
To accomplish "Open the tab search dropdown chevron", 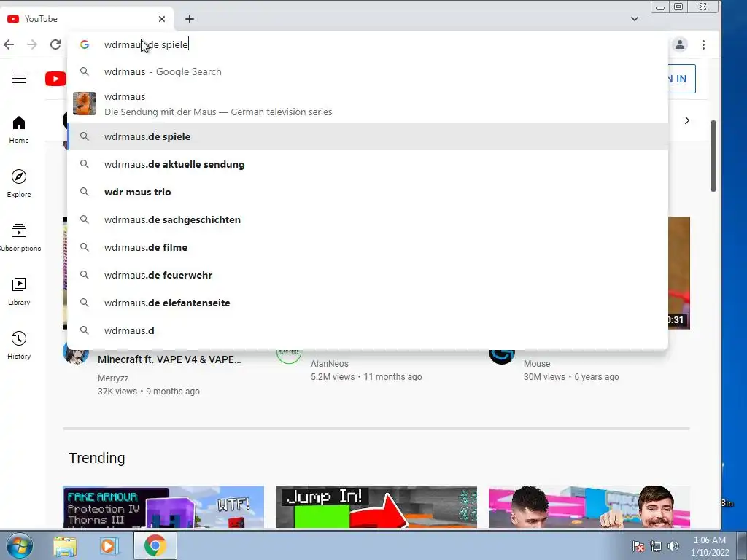I will coord(635,19).
